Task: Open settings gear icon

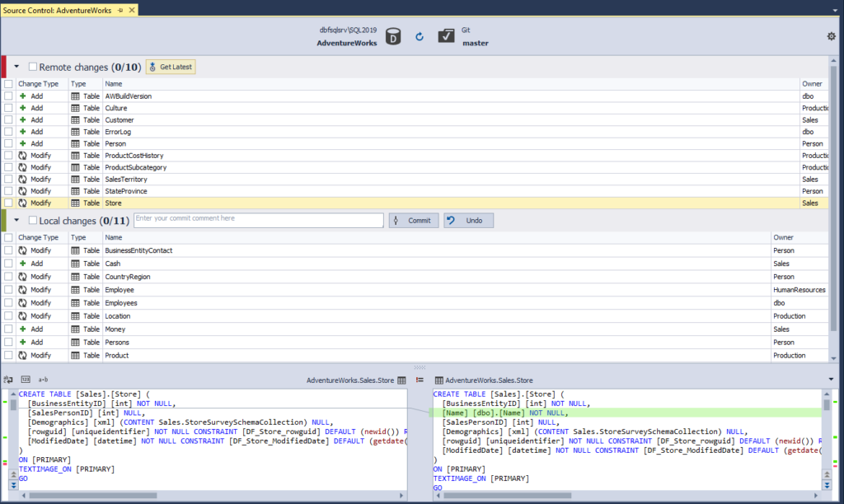Action: pyautogui.click(x=831, y=36)
